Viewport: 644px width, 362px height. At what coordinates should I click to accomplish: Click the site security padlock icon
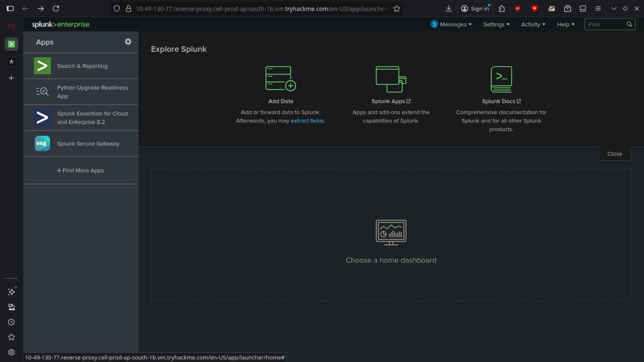(x=128, y=9)
